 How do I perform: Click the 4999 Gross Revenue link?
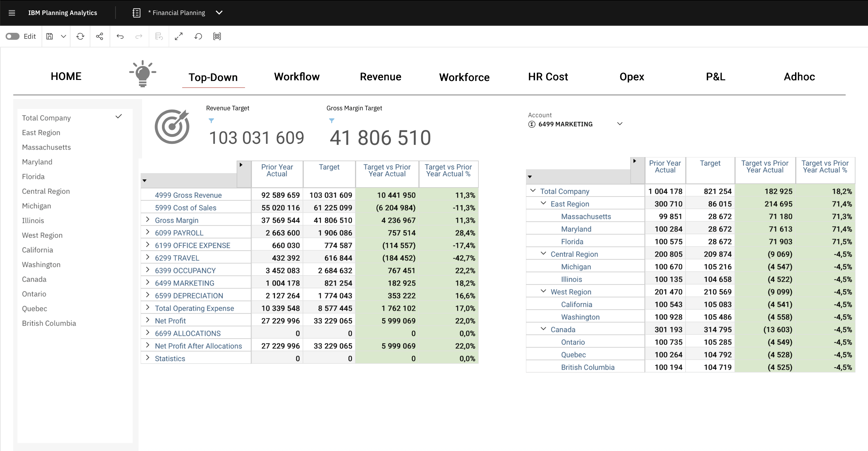(x=188, y=195)
